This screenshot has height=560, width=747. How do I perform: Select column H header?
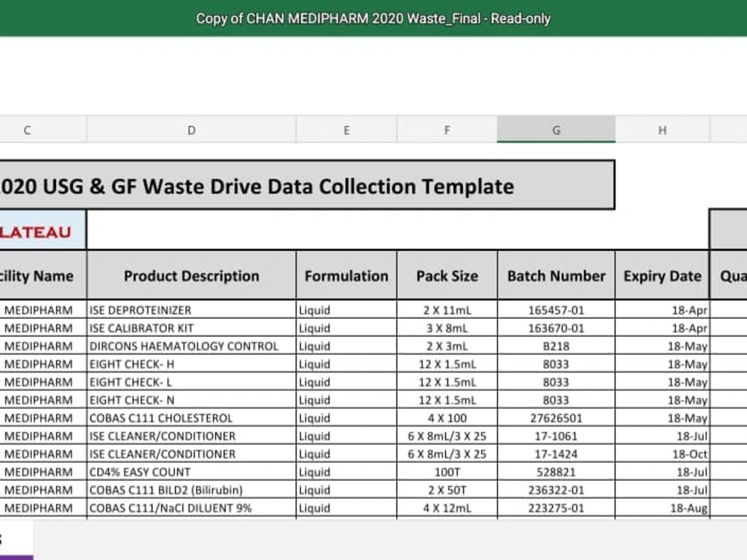662,129
